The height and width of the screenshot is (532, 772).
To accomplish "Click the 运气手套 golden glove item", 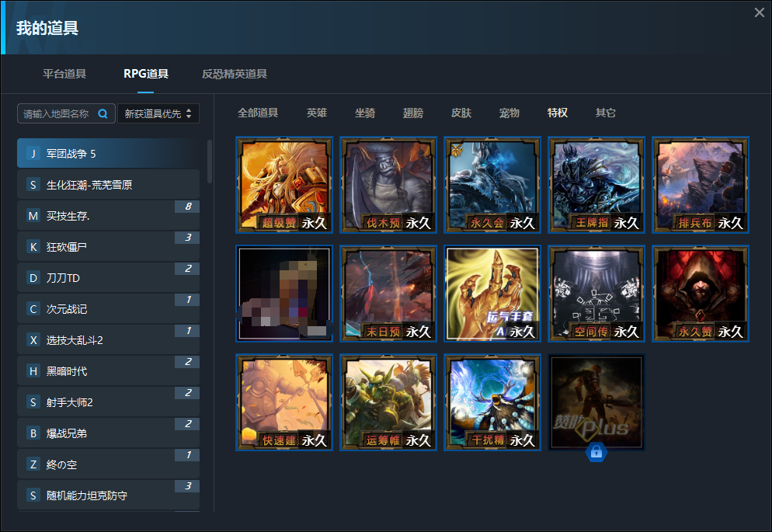I will (x=492, y=294).
